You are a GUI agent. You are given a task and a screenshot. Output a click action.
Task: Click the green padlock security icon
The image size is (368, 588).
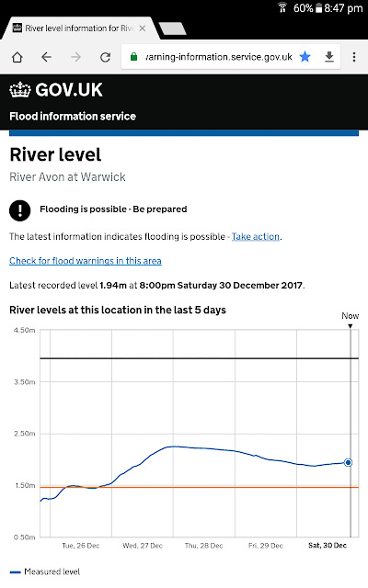[133, 57]
